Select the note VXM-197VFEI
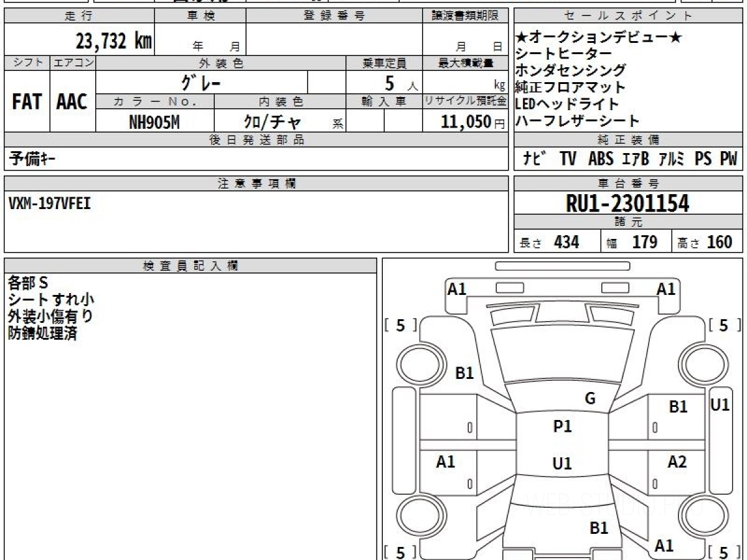Screen dimensions: 747x560 49,203
